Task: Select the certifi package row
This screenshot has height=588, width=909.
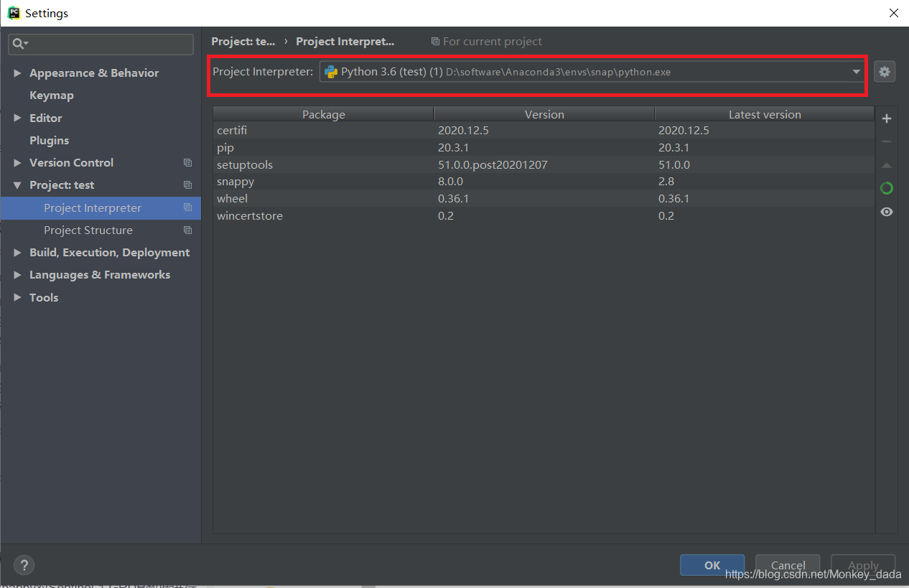Action: pyautogui.click(x=544, y=131)
